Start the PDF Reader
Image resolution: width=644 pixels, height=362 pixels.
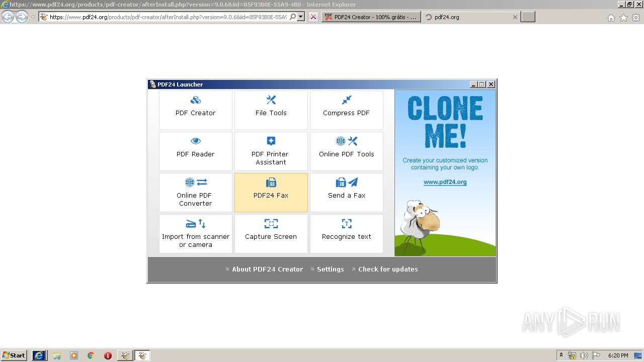tap(196, 151)
